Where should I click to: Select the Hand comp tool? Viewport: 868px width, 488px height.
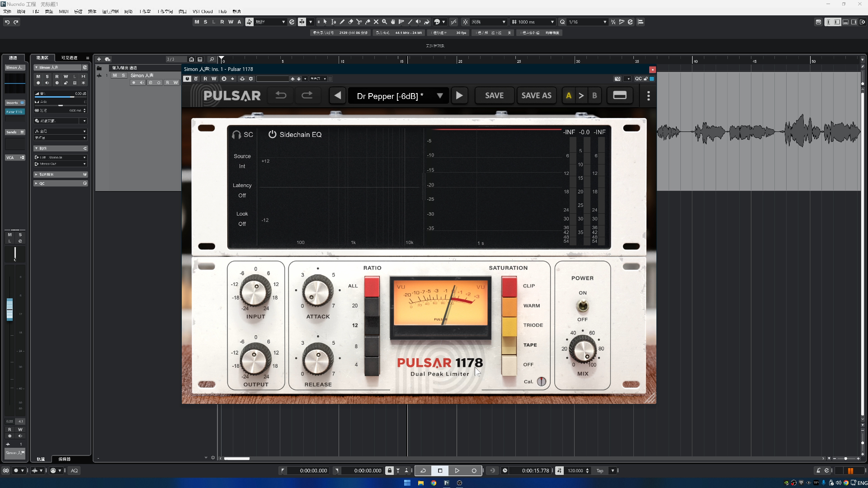click(393, 22)
